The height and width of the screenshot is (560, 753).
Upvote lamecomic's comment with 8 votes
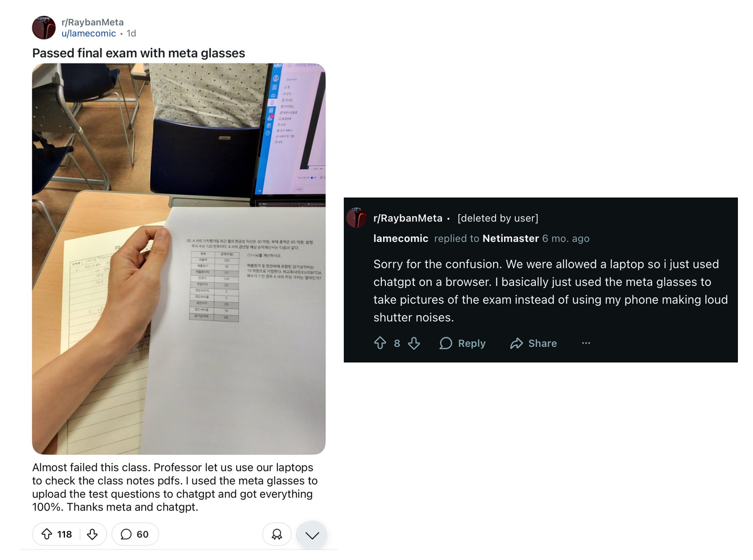point(380,343)
